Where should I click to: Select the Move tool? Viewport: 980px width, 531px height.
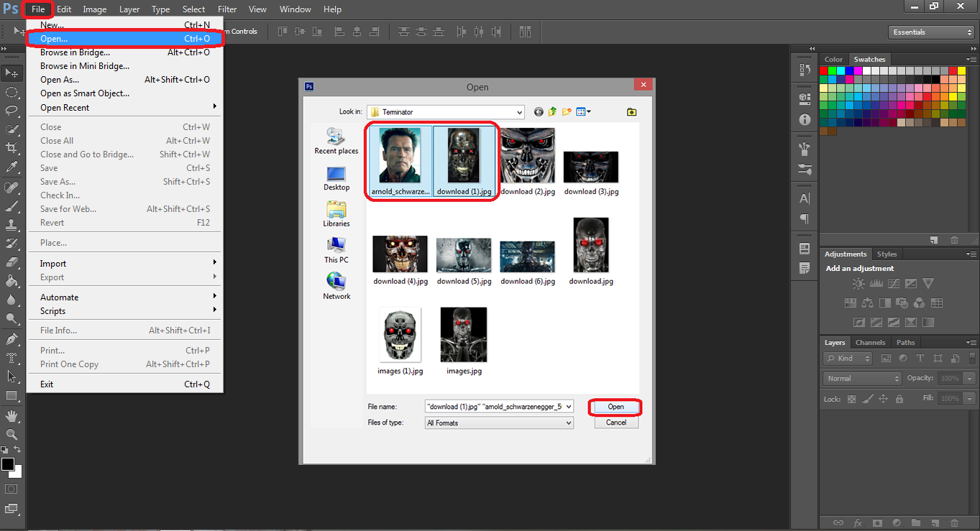pos(10,73)
